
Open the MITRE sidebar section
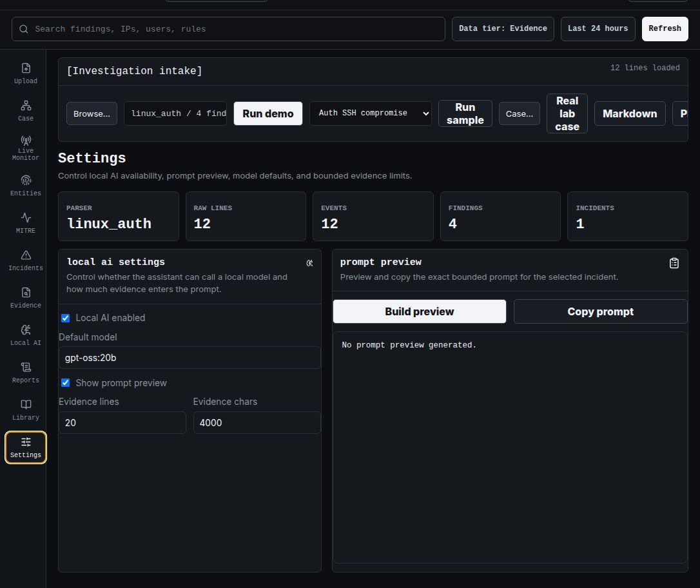click(25, 223)
